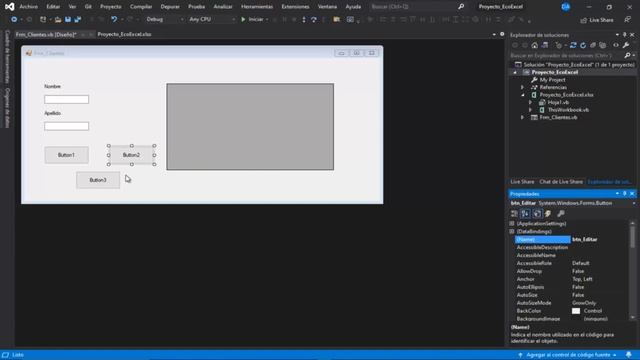Open the Depurar menu

click(170, 7)
